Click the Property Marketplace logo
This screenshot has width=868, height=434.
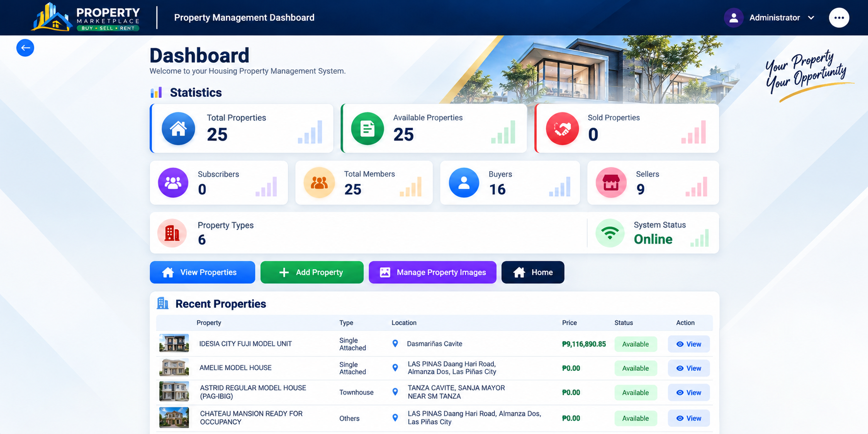pos(86,17)
